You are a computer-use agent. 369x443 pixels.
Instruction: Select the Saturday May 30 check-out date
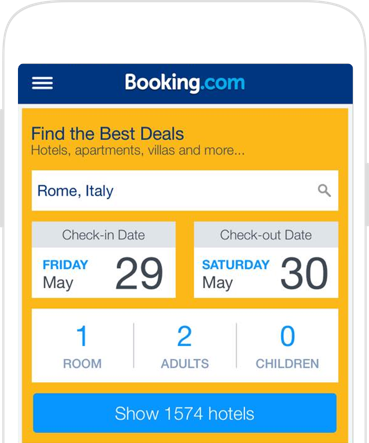pyautogui.click(x=266, y=273)
